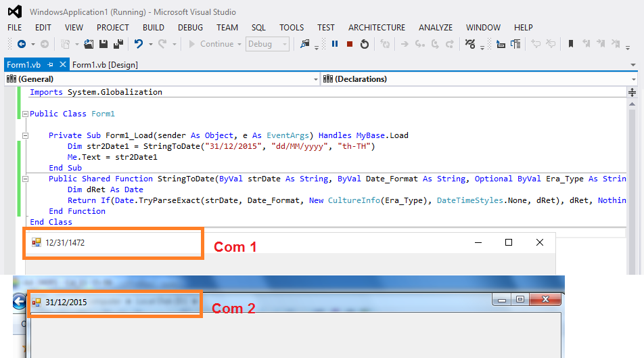Open the redo history dropdown arrow
Image resolution: width=644 pixels, height=358 pixels.
pyautogui.click(x=175, y=44)
